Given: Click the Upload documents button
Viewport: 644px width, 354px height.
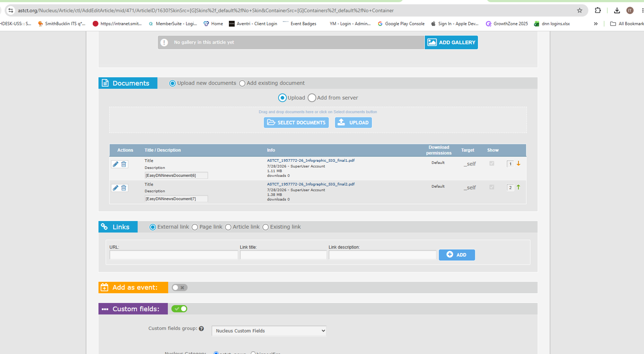Looking at the screenshot, I should (353, 122).
